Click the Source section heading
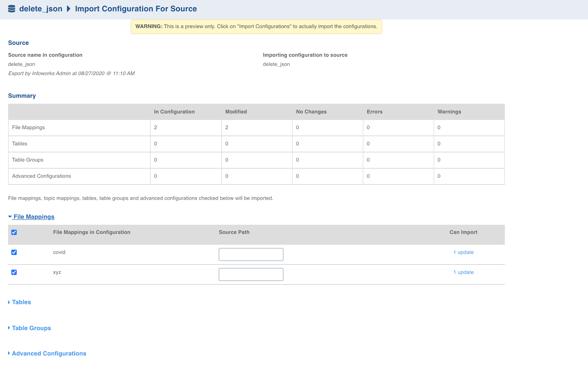This screenshot has height=369, width=588. click(x=18, y=43)
